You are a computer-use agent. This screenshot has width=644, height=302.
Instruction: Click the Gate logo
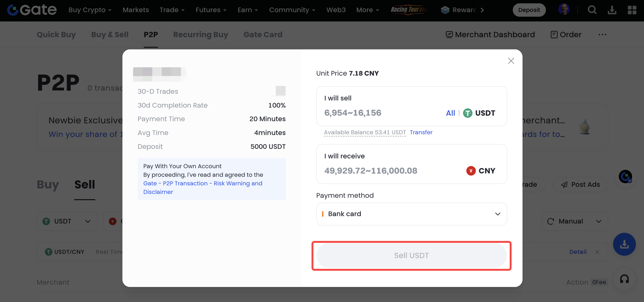[32, 10]
